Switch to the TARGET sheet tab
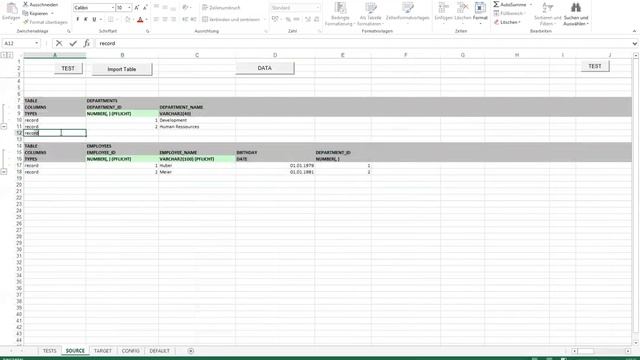This screenshot has height=360, width=640. click(x=102, y=351)
